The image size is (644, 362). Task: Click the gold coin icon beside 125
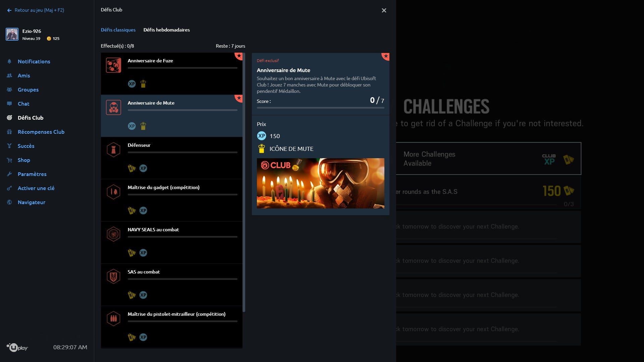[49, 39]
